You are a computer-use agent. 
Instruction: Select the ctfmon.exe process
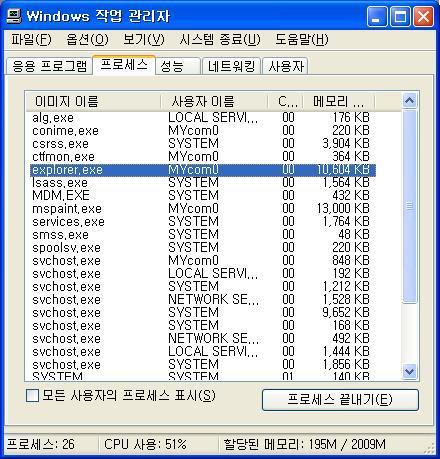pos(203,157)
